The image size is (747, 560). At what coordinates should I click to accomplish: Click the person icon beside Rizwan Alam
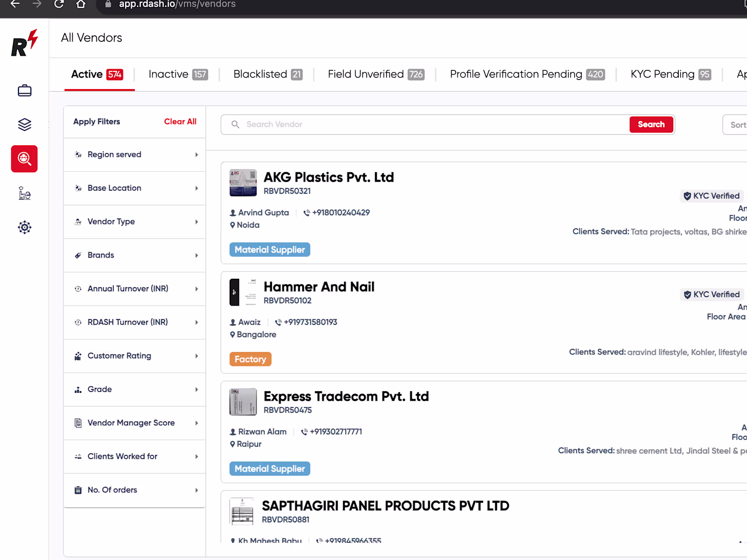pos(233,432)
